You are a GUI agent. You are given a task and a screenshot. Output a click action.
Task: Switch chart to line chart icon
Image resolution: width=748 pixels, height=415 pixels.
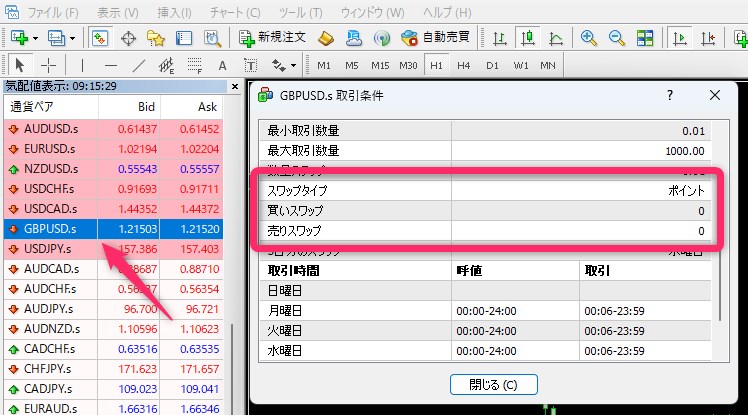coord(556,38)
